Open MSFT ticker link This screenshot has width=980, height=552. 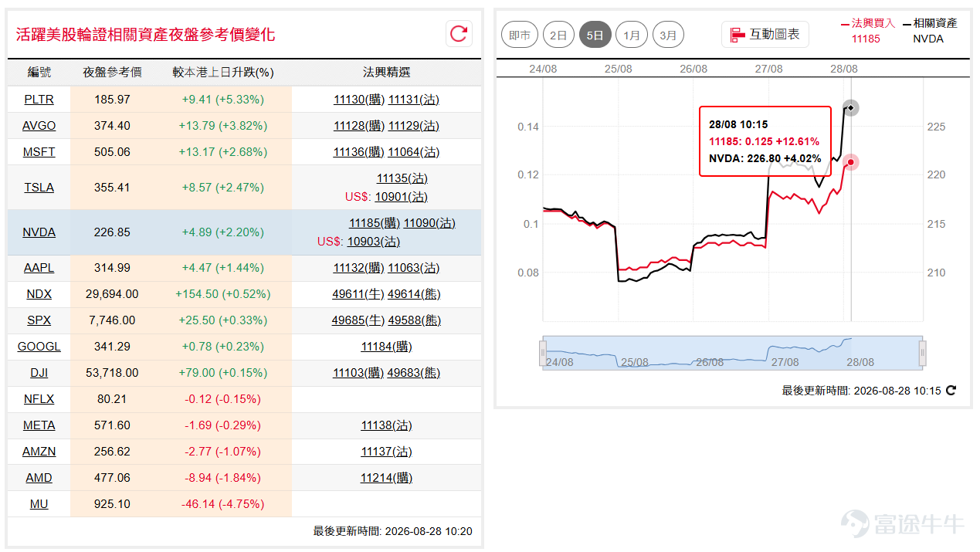tap(39, 152)
